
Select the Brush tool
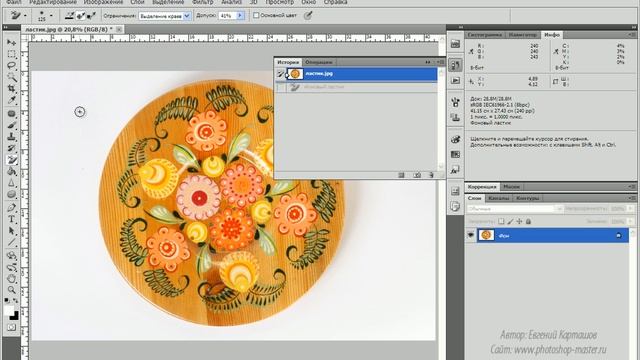tap(11, 125)
